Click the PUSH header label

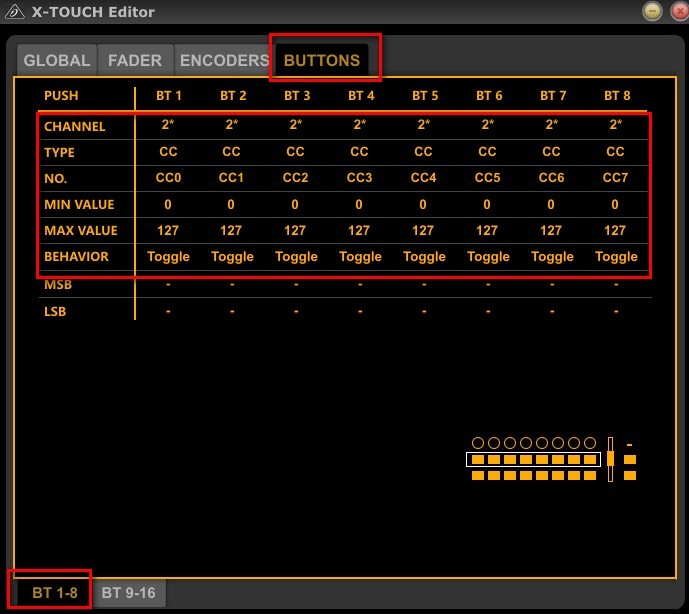[61, 95]
